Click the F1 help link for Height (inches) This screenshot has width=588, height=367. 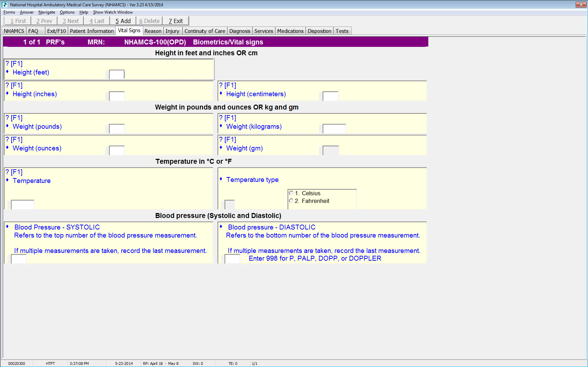(x=14, y=85)
